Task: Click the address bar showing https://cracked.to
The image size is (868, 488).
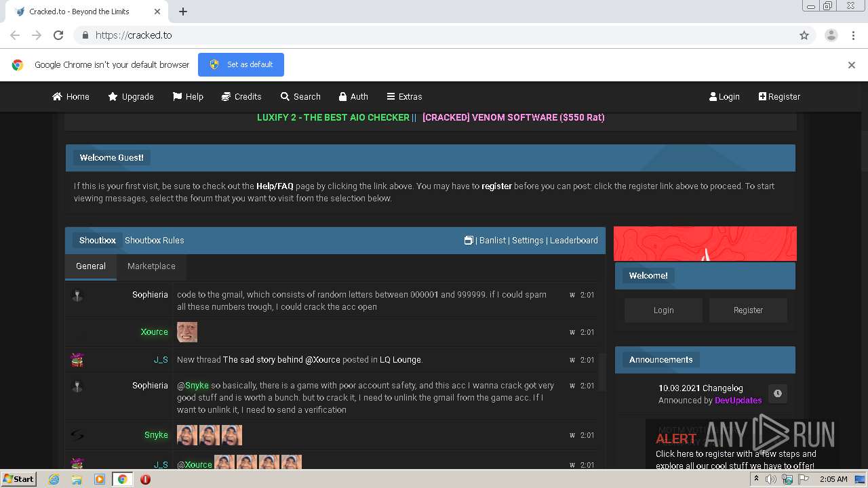Action: (434, 35)
